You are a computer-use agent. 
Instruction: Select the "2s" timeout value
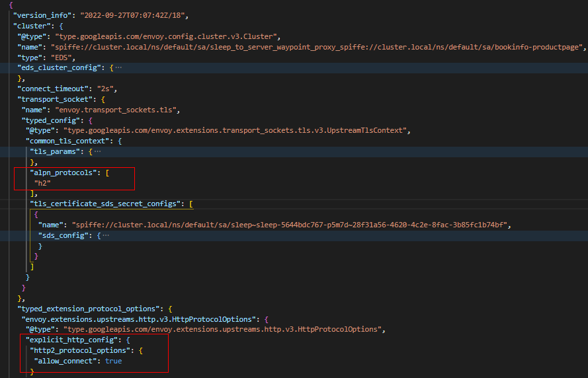(105, 89)
